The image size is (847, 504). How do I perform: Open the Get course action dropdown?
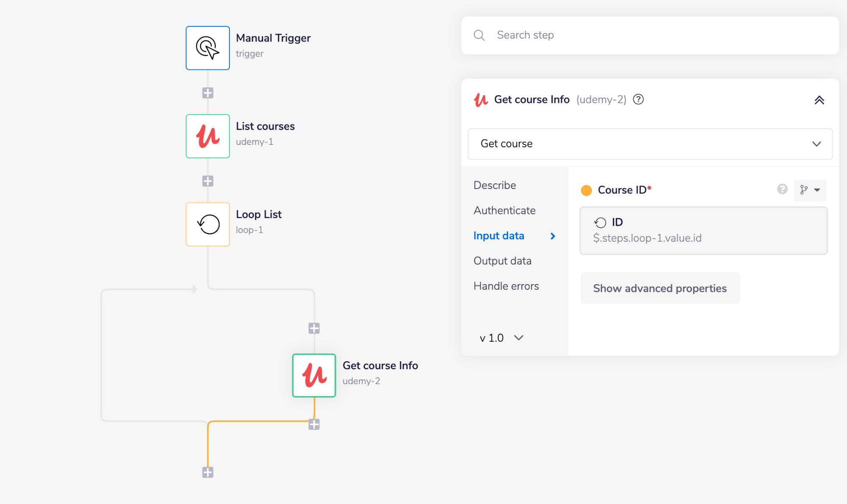(x=650, y=144)
